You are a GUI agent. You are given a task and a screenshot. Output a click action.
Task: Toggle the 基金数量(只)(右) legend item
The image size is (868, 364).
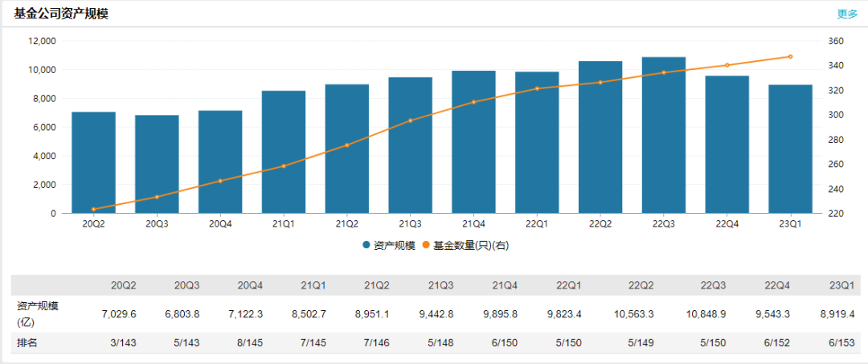(470, 246)
